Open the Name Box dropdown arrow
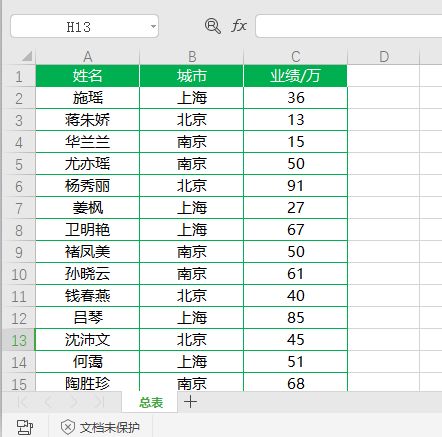 (153, 26)
